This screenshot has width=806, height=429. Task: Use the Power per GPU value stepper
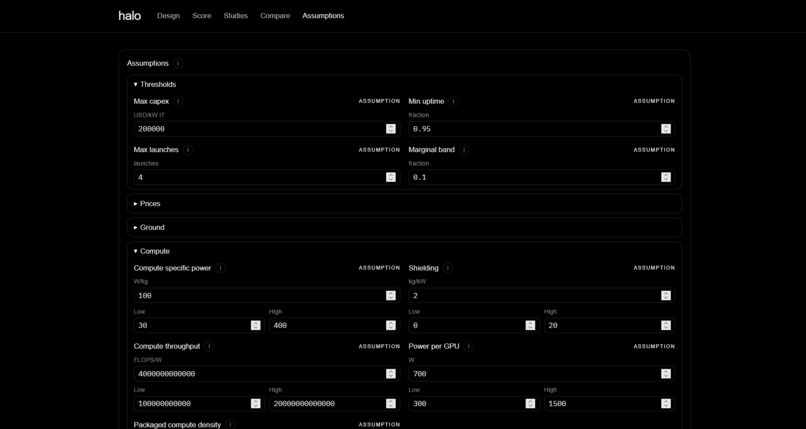click(666, 374)
